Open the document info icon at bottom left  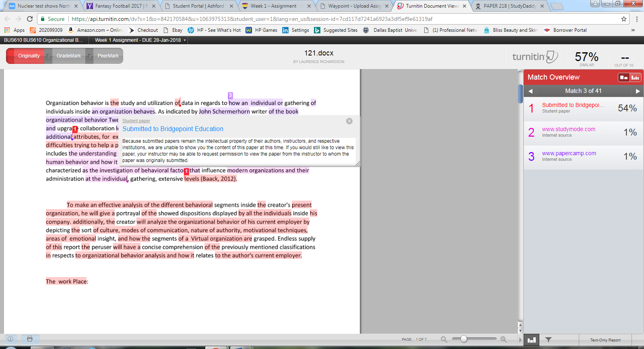[x=10, y=339]
